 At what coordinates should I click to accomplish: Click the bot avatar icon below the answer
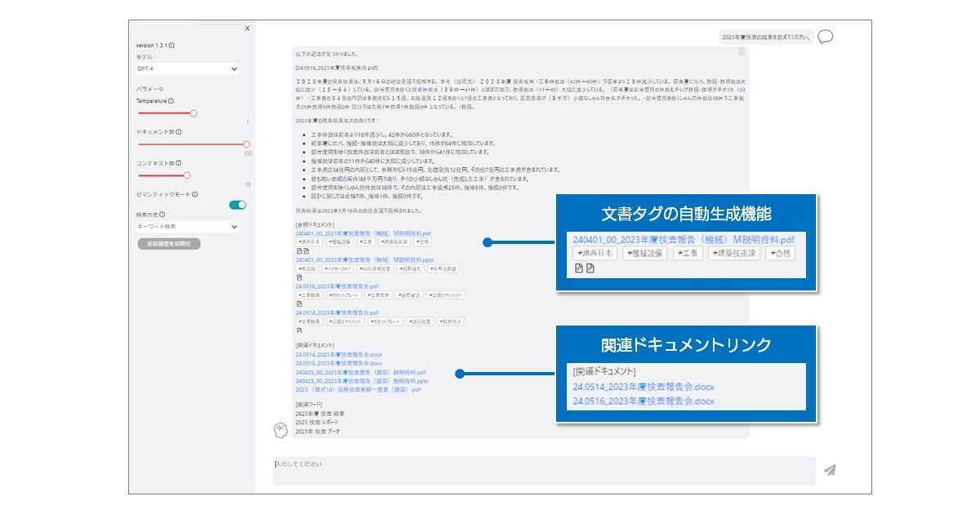282,430
